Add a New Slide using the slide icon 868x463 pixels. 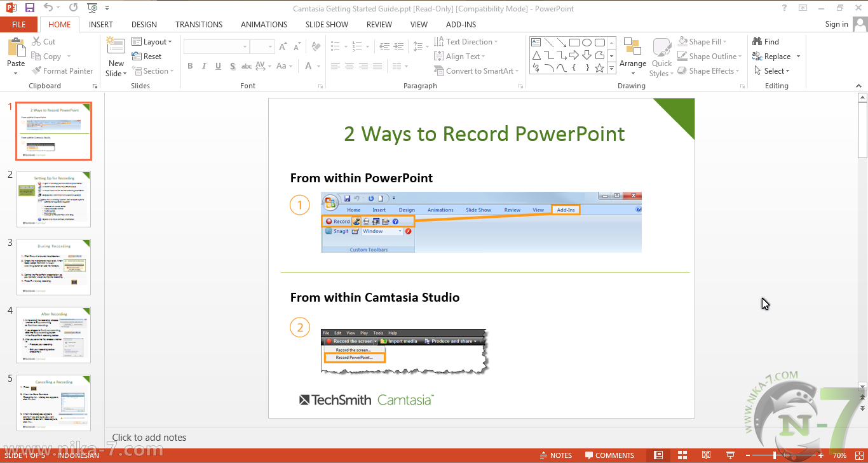point(116,46)
